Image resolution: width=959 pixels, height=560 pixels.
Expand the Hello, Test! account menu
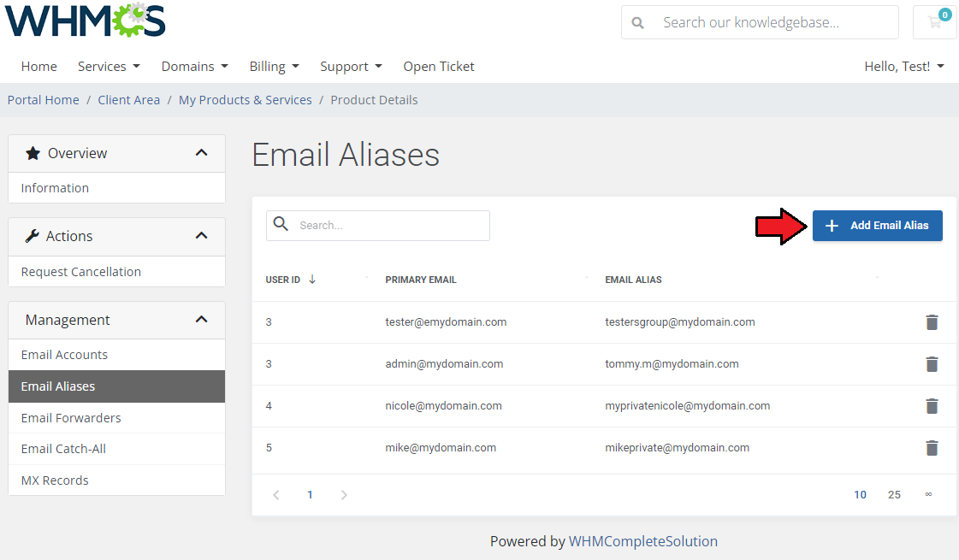point(903,67)
